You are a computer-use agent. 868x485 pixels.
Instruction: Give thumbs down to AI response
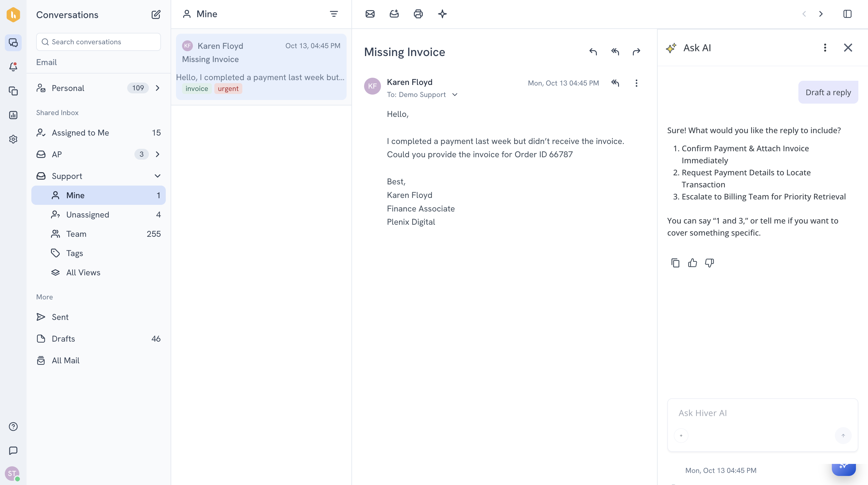[709, 263]
